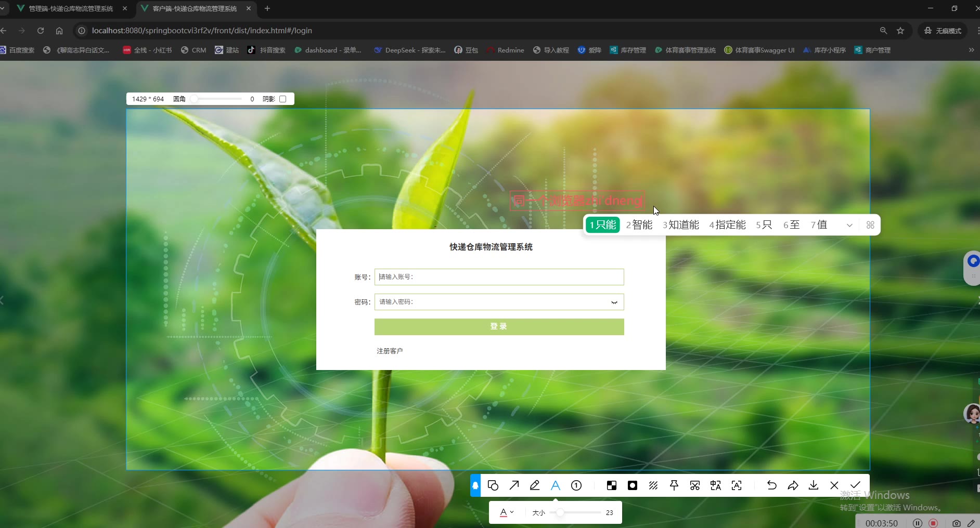The height and width of the screenshot is (528, 980).
Task: Open the text color dropdown
Action: pyautogui.click(x=507, y=512)
